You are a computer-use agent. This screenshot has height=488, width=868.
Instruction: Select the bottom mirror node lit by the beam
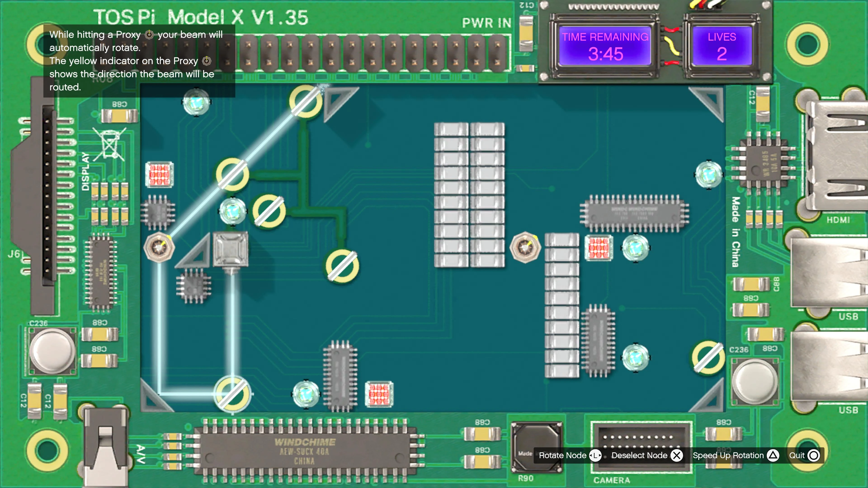point(233,394)
